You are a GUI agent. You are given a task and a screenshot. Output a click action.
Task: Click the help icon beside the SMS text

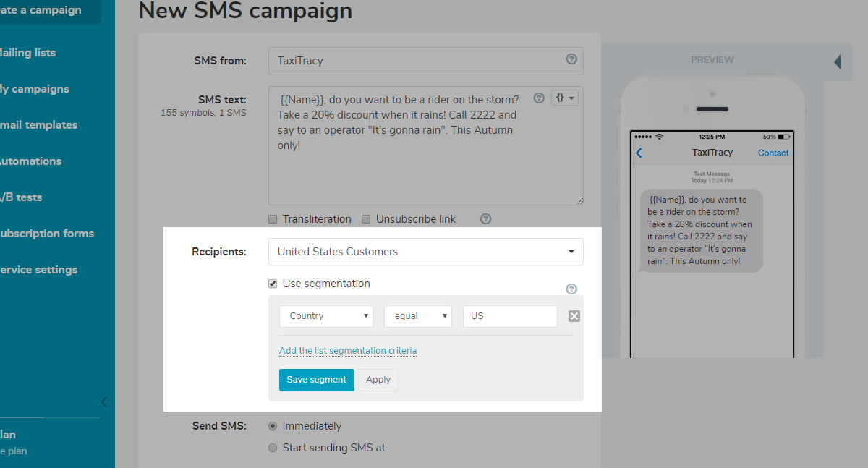click(538, 98)
